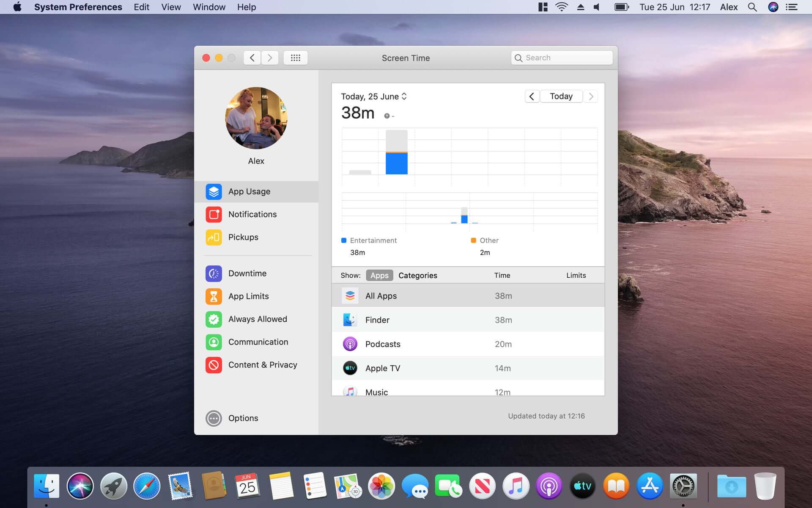
Task: Click the Always Allowed checkmark icon
Action: pyautogui.click(x=214, y=319)
